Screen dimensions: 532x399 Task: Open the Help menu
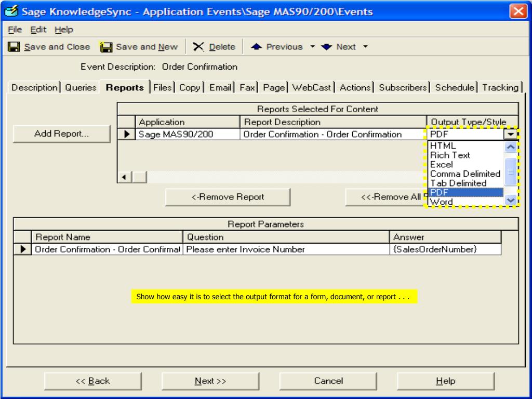coord(64,30)
